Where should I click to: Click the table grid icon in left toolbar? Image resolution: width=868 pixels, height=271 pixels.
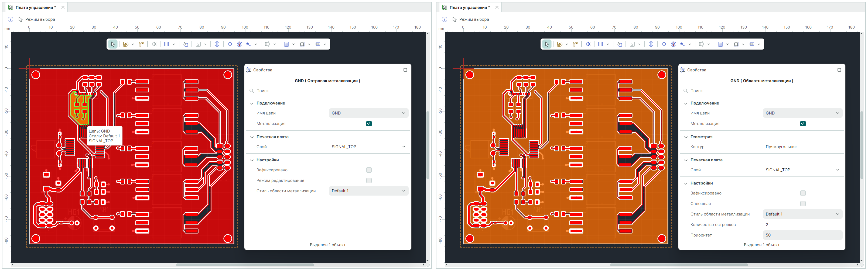pyautogui.click(x=166, y=44)
